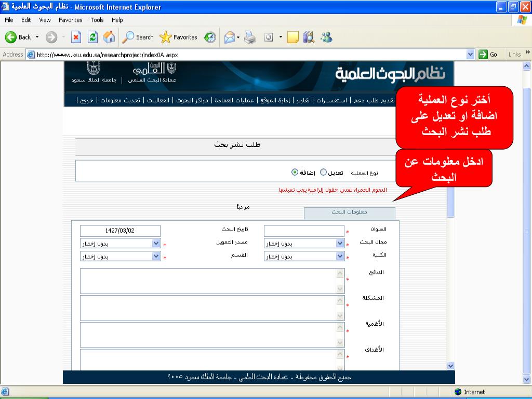Screen dimensions: 532x399
Task: Open the Mail dropdown arrow
Action: click(x=238, y=37)
